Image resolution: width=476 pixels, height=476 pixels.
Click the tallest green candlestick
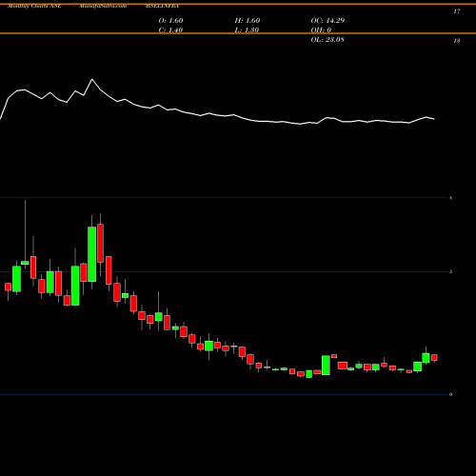(92, 254)
